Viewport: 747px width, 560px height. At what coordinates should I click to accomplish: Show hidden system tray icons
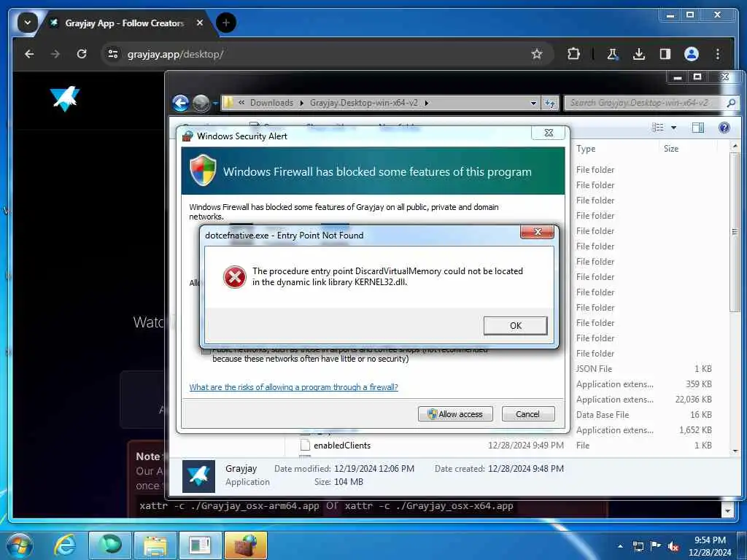tap(620, 546)
